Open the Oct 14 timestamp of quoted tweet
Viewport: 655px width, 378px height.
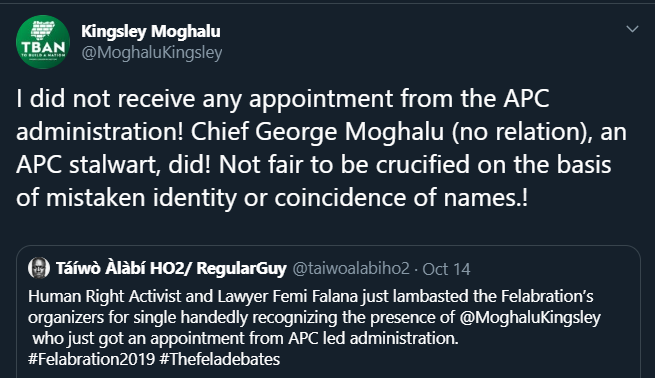coord(446,269)
